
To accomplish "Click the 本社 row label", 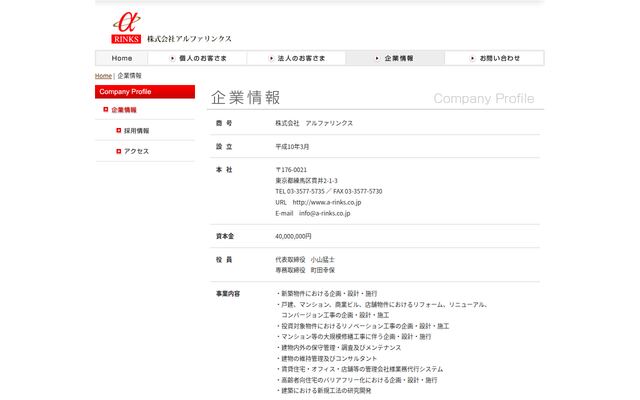I will (x=224, y=170).
